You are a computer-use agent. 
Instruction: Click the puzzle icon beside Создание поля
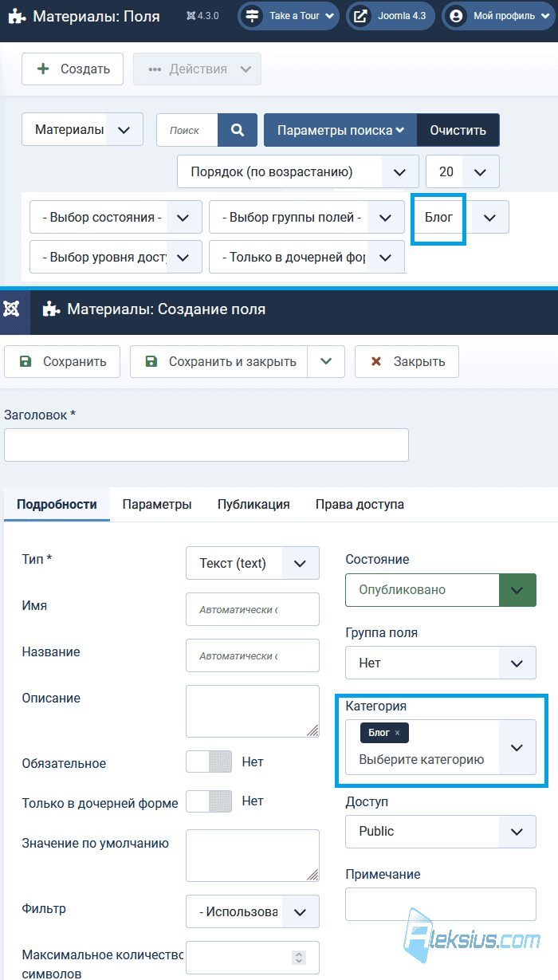pyautogui.click(x=51, y=309)
